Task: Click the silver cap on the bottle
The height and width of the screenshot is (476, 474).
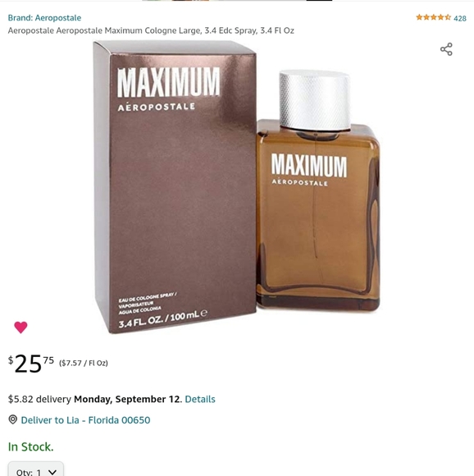Action: tap(315, 99)
